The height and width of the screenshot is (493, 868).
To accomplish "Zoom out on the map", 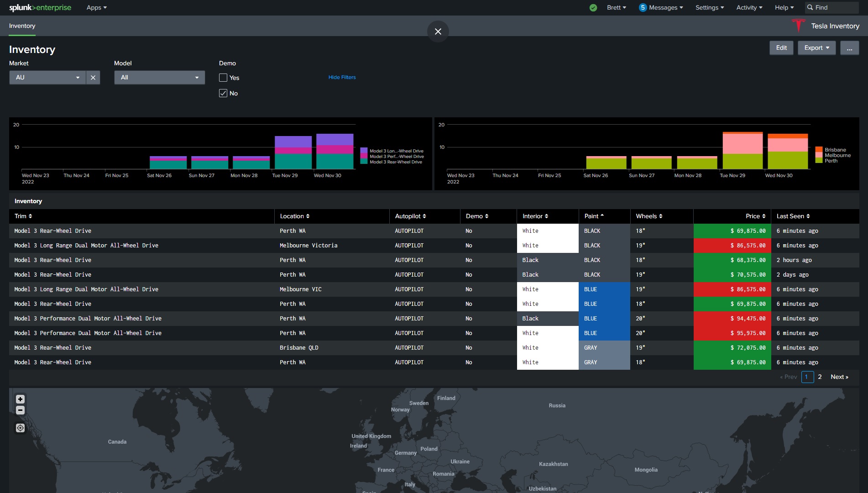I will pyautogui.click(x=20, y=410).
